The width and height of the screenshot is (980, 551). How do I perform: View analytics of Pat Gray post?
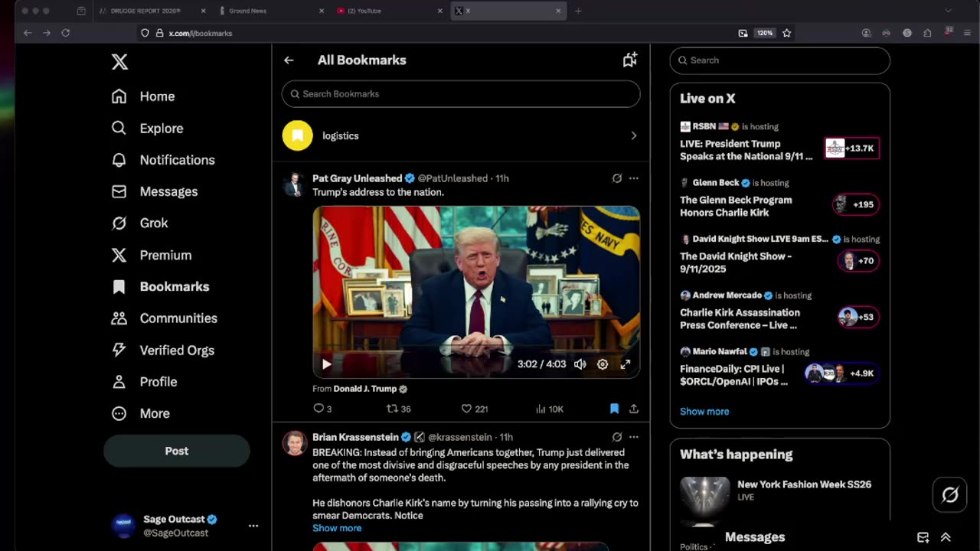550,409
